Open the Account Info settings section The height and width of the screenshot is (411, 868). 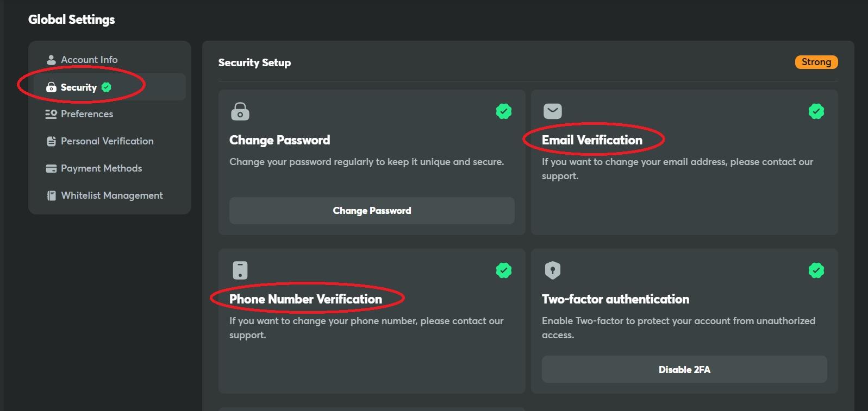89,60
